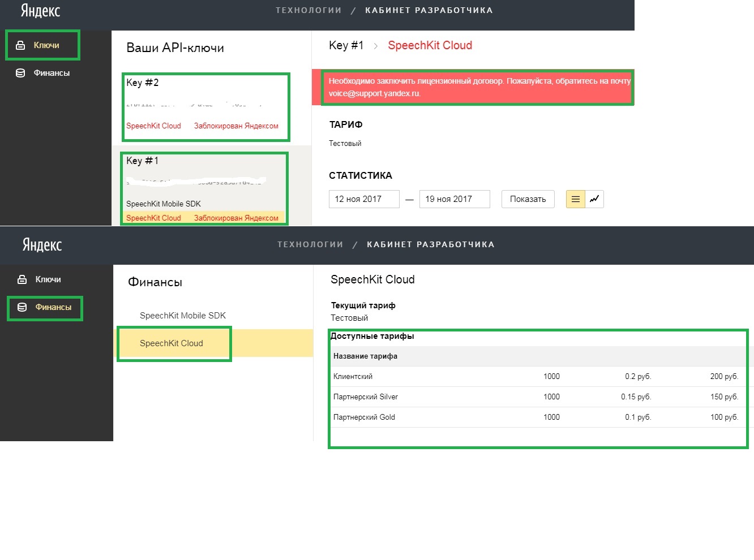This screenshot has height=560, width=754.
Task: Click the ТАРИФ heading
Action: pos(346,124)
